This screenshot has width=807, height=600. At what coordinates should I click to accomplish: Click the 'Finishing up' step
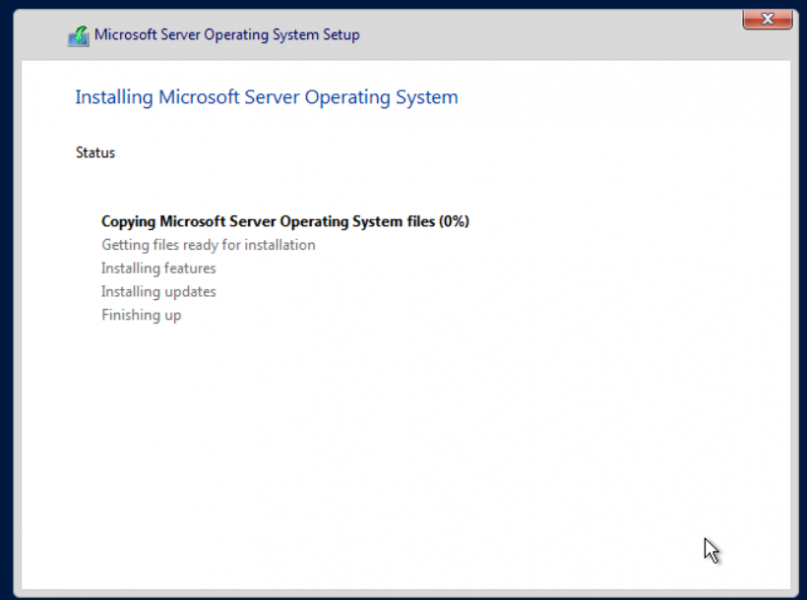(x=142, y=315)
